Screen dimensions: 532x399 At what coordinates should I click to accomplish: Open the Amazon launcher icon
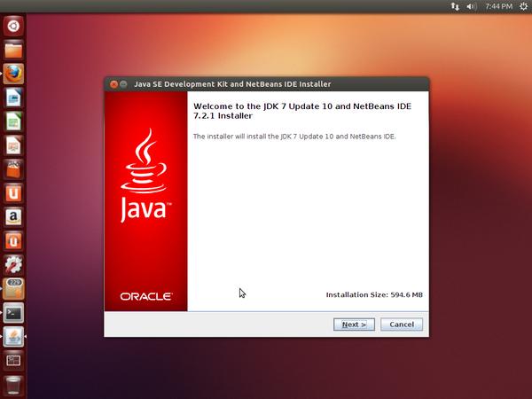tap(13, 217)
